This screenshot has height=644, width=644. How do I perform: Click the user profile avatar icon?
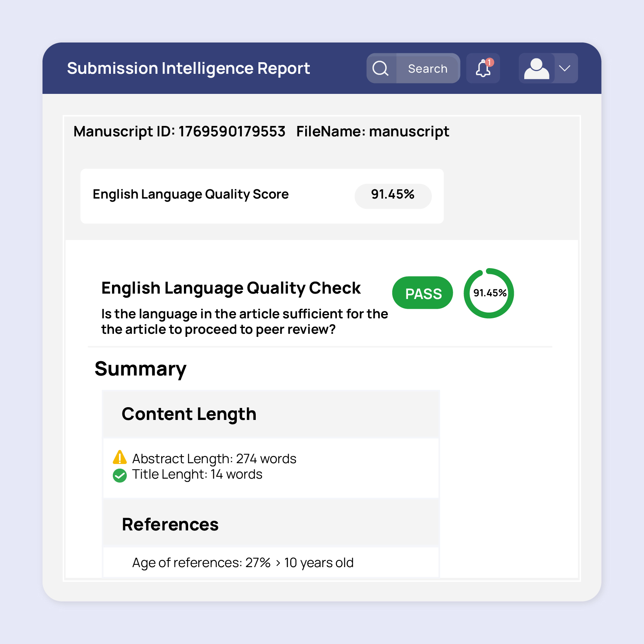tap(536, 69)
